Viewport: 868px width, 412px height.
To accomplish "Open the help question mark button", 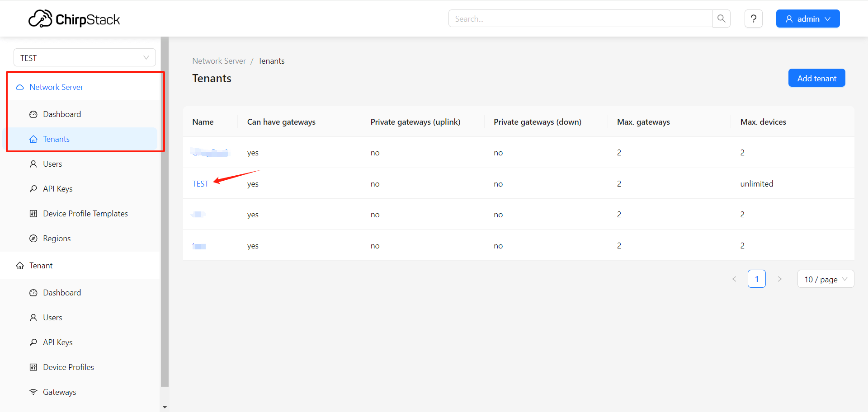I will (754, 19).
